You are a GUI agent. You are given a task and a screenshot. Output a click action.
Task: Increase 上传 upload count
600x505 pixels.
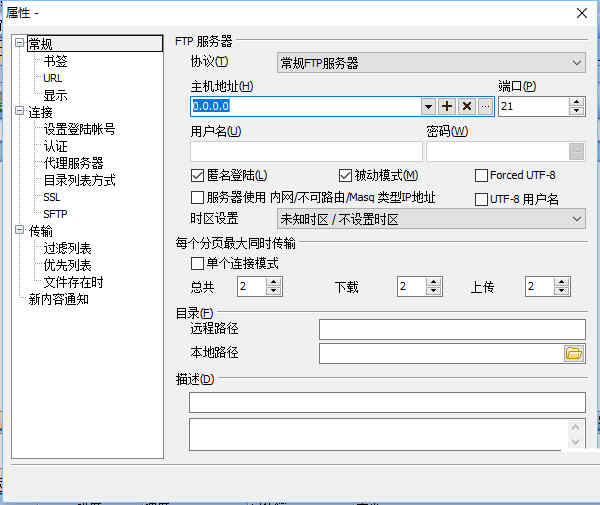[x=561, y=282]
